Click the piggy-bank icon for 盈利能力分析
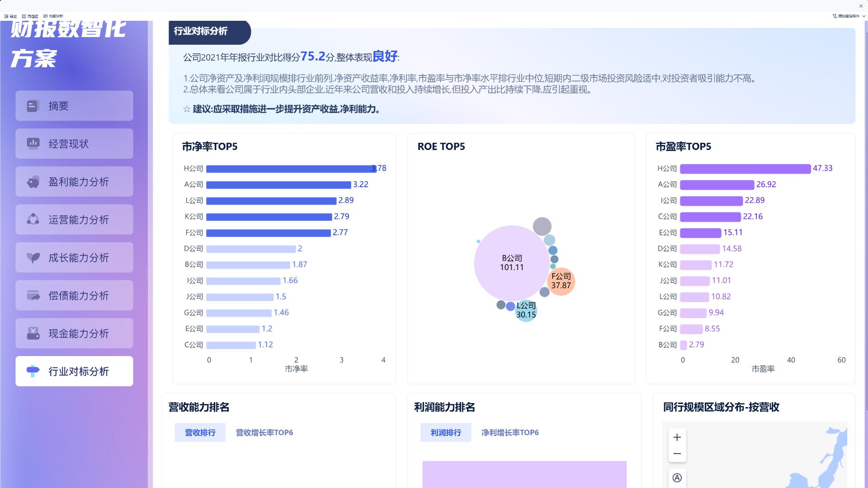The height and width of the screenshot is (488, 868). [x=33, y=181]
